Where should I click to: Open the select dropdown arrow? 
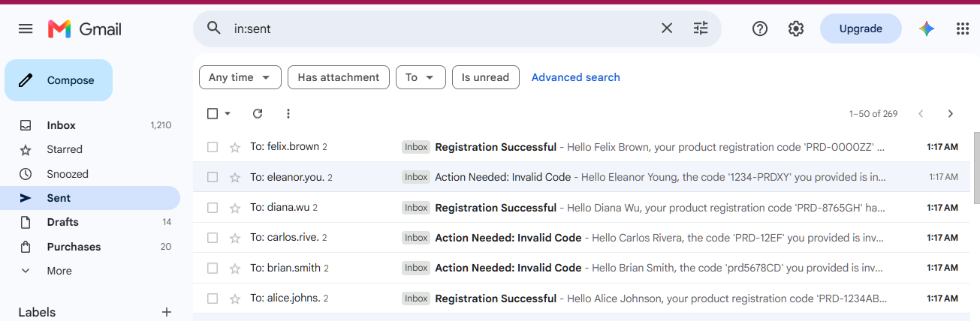(x=228, y=113)
